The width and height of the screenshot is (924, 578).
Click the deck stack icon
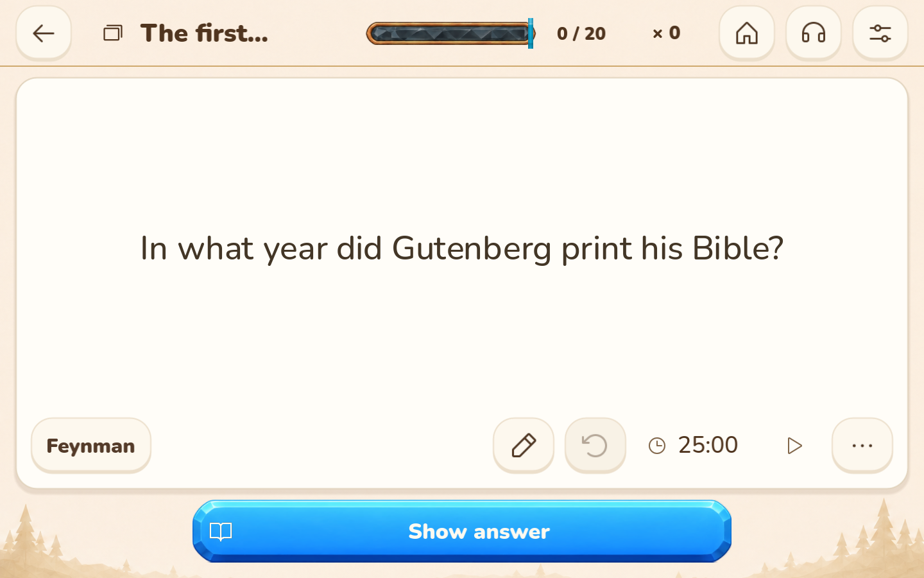(x=113, y=33)
